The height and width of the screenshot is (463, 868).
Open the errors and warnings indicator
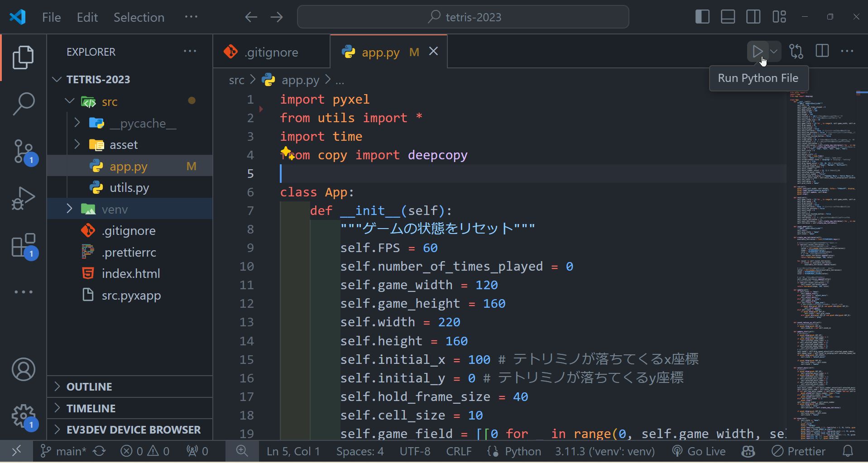click(145, 451)
